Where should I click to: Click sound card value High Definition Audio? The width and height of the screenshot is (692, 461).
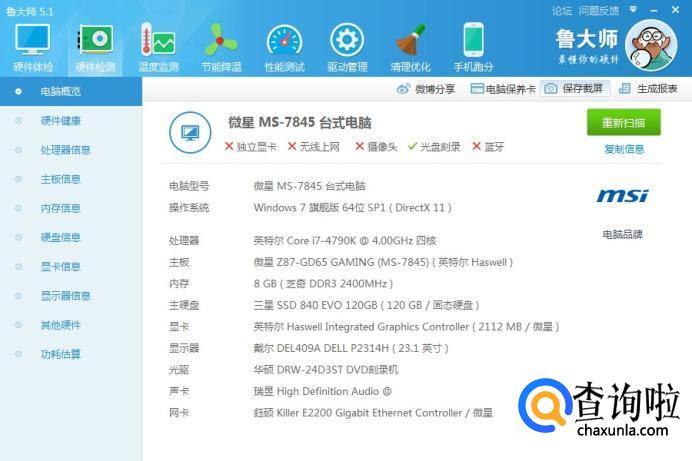323,391
